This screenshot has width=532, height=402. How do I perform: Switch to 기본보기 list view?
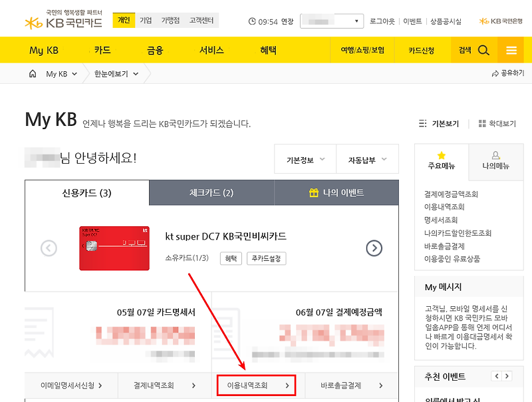point(439,124)
